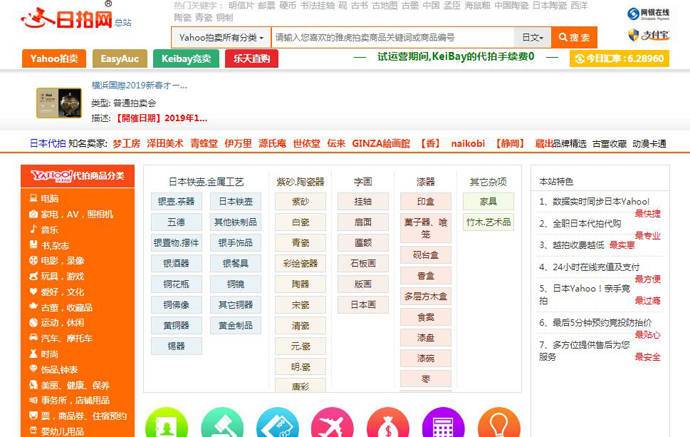Switch to the 乐天直购 tab

point(251,59)
